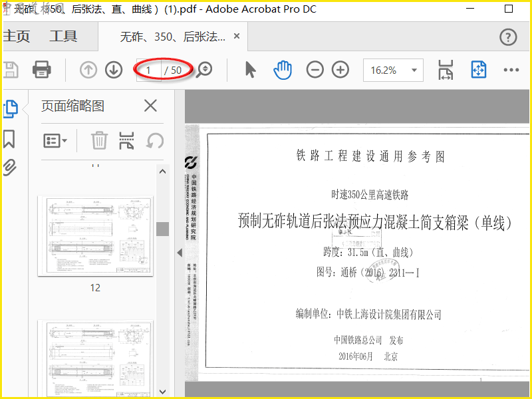Activate the Hand pan tool

click(283, 70)
